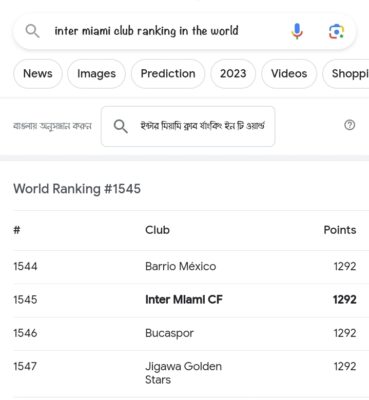Screen dimensions: 369x400
Task: Select the Prediction filter chip
Action: 168,74
